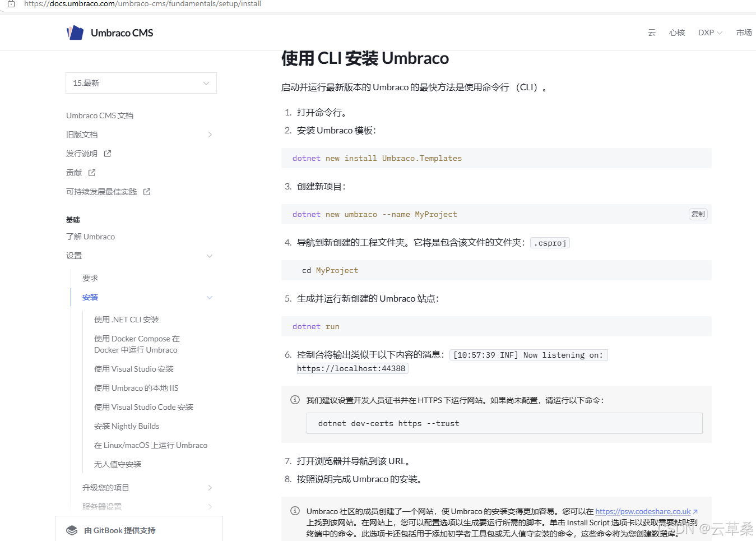Open 升级您的项目 sidebar item
756x541 pixels.
click(x=106, y=488)
